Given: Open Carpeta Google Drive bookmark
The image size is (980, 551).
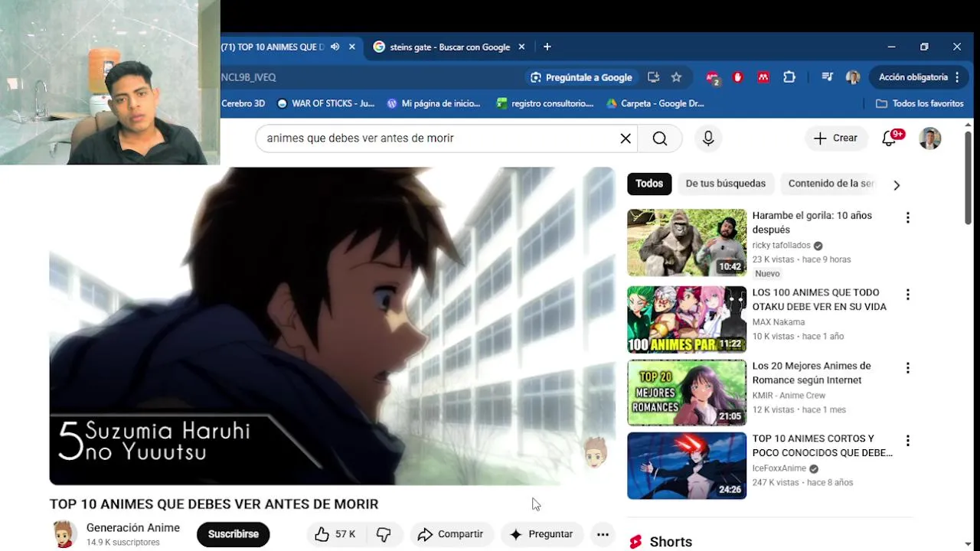Looking at the screenshot, I should [x=655, y=103].
